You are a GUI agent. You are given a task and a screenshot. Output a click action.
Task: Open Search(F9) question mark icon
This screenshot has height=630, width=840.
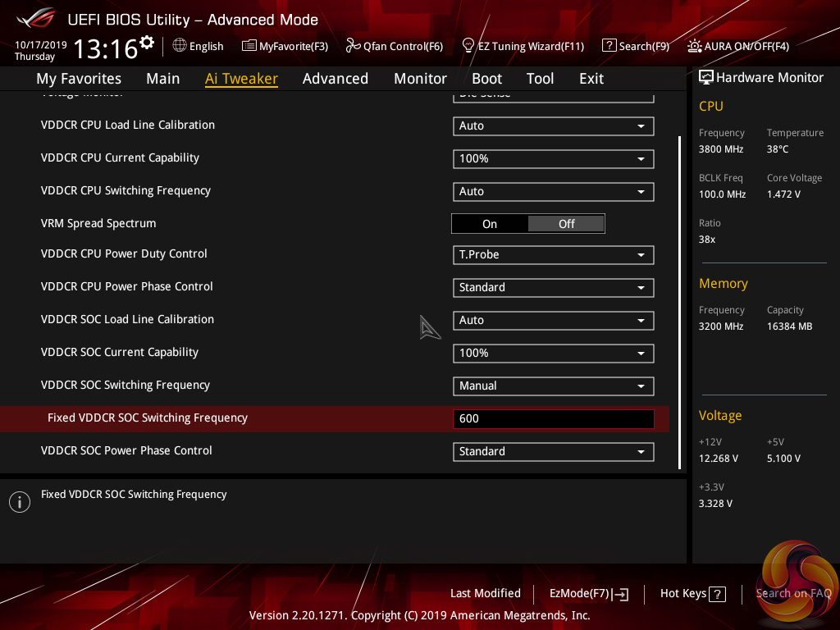tap(609, 46)
